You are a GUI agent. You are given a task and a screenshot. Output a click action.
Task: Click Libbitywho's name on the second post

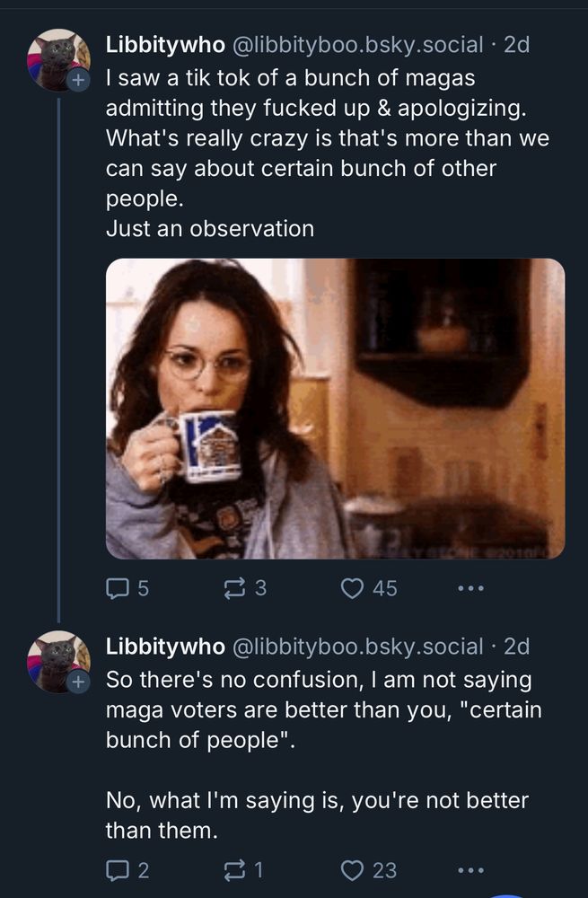point(165,646)
